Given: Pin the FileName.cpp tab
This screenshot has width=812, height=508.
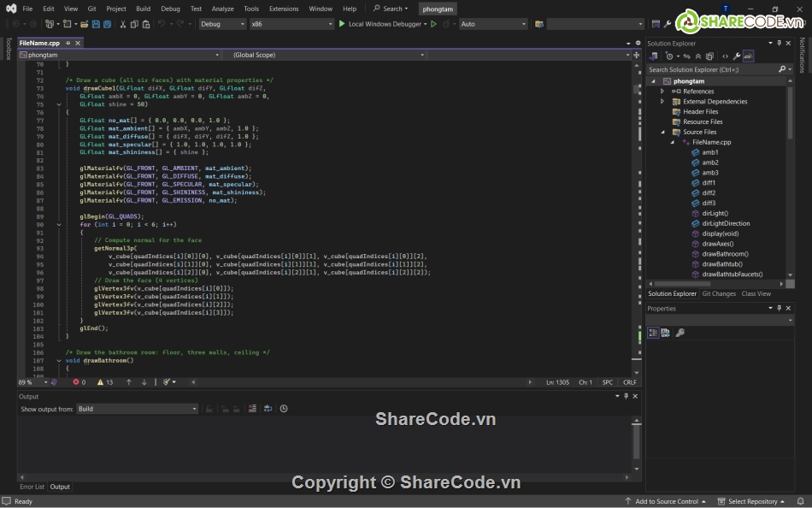Looking at the screenshot, I should [x=68, y=43].
